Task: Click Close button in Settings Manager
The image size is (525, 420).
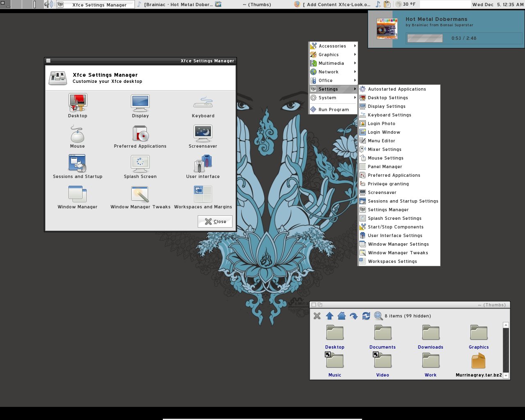Action: point(215,221)
